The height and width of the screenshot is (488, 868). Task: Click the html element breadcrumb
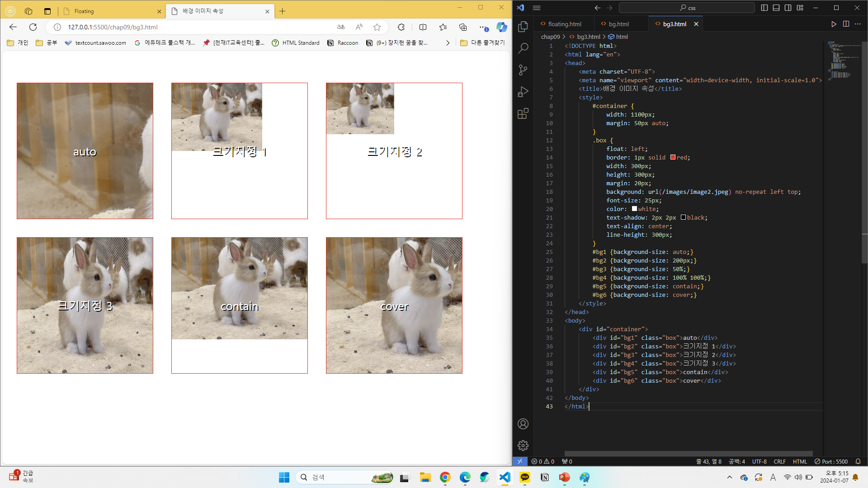[x=622, y=37]
